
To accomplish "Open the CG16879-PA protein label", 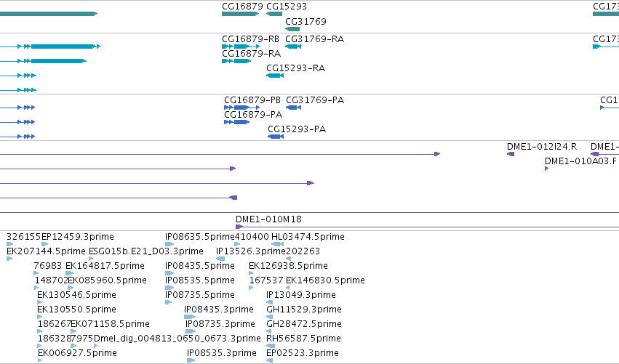I will tap(253, 115).
